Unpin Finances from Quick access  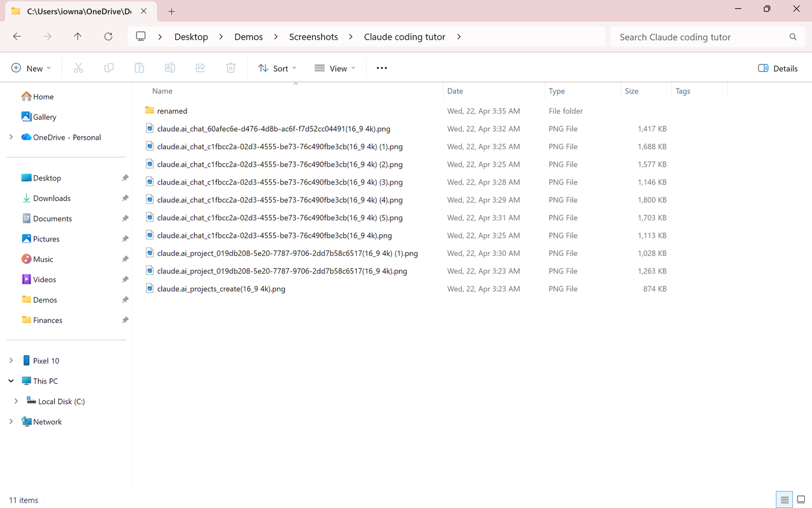pyautogui.click(x=125, y=320)
